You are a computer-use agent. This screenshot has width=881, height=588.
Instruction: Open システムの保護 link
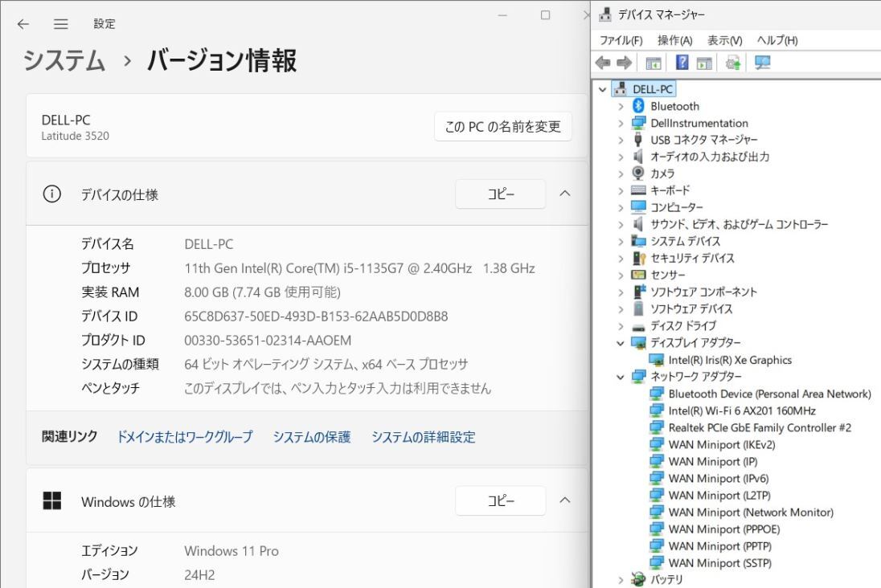point(311,436)
